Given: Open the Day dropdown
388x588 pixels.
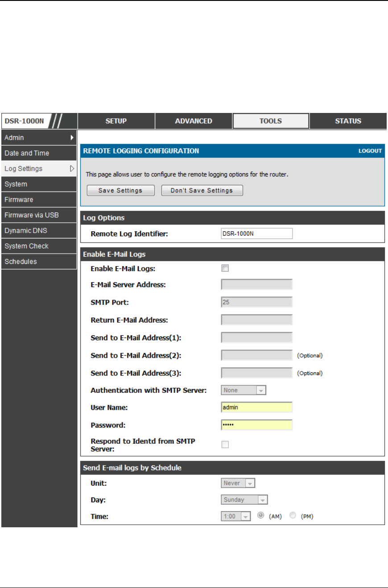Looking at the screenshot, I should 244,500.
